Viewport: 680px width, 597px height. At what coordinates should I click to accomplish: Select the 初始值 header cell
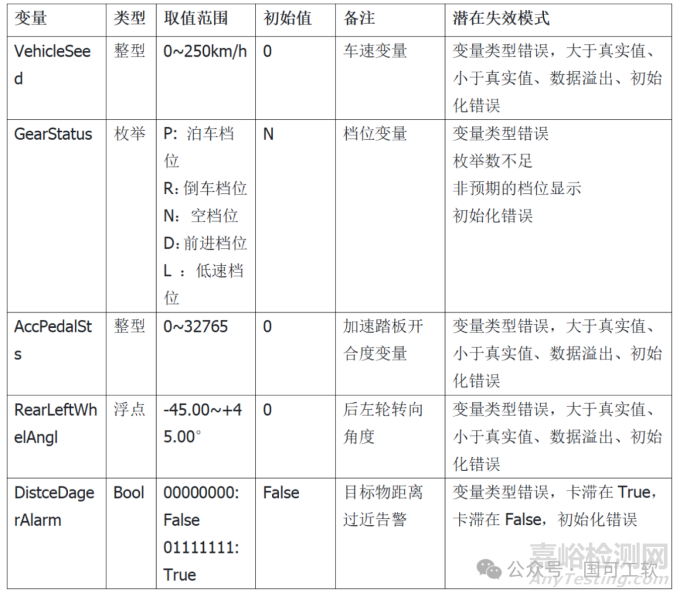point(286,19)
